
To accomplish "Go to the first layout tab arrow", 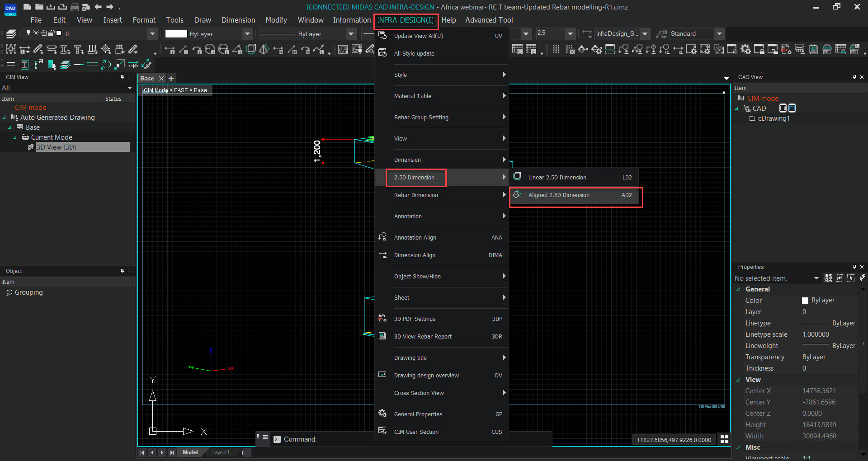I will click(142, 452).
